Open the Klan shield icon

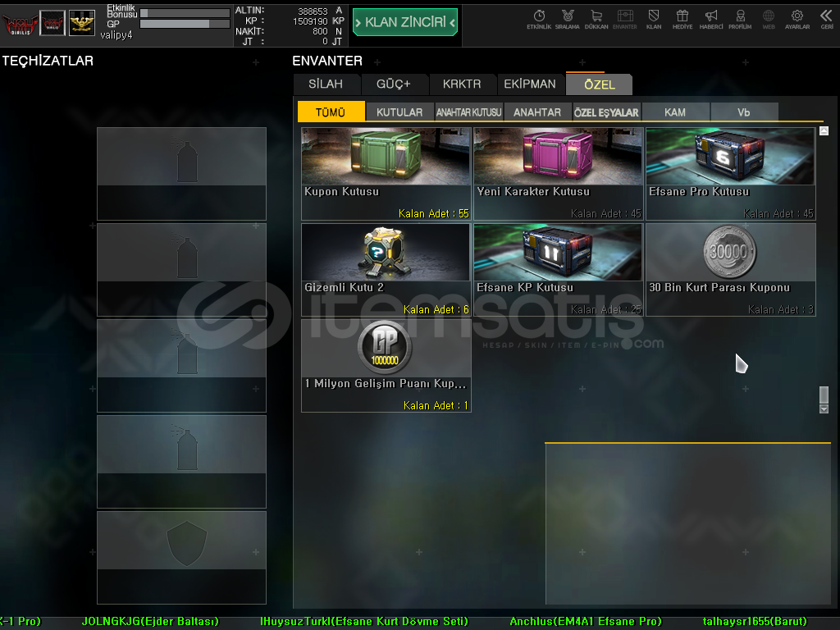654,20
